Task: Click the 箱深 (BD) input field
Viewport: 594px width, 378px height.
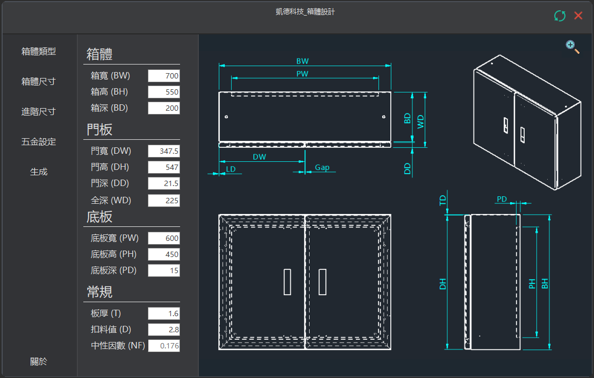Action: click(164, 108)
